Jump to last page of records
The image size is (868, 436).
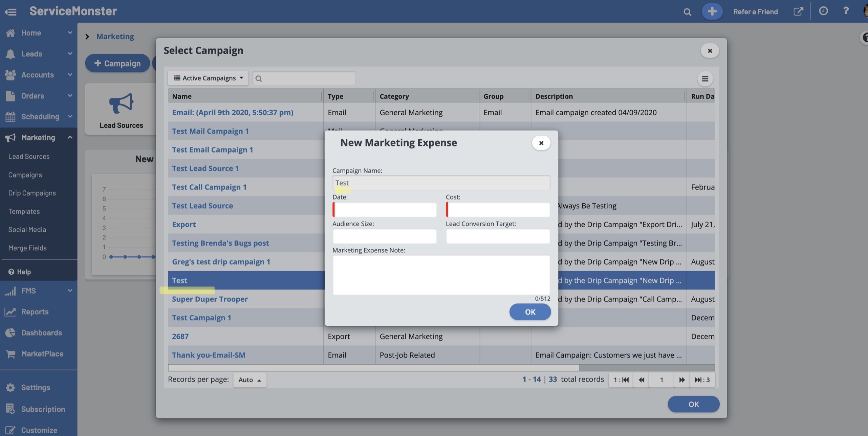(702, 380)
